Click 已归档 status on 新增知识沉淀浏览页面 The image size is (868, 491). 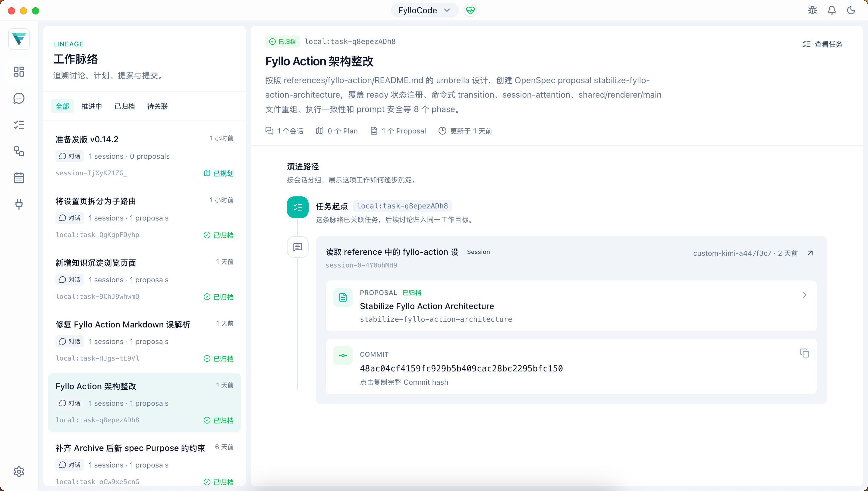click(x=219, y=297)
